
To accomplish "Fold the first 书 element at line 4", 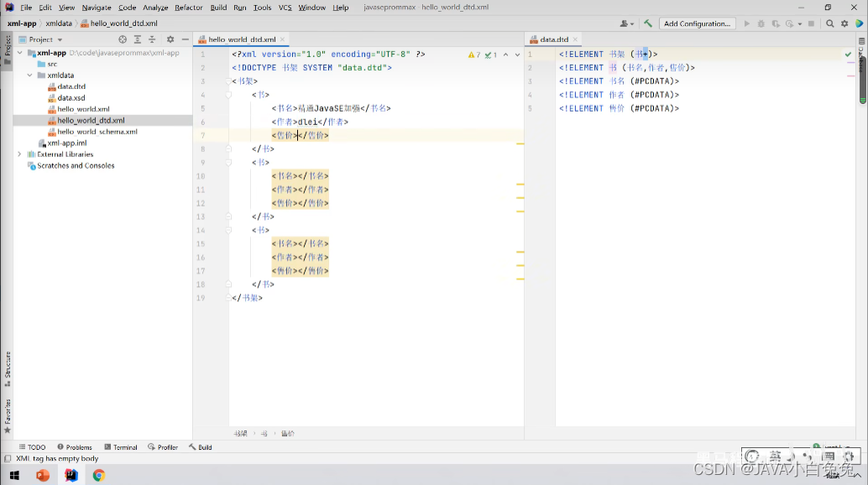I will point(228,95).
